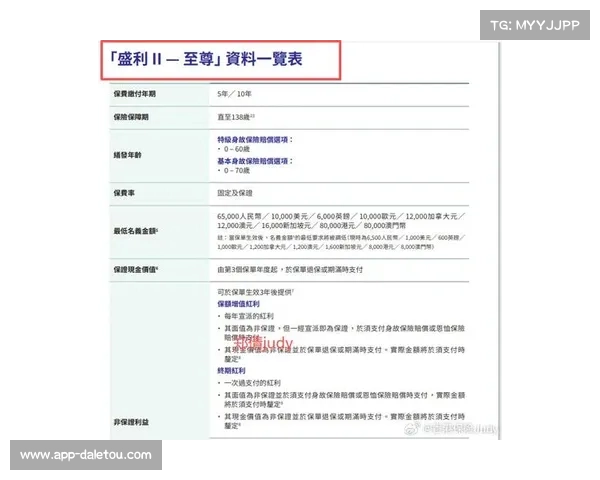Click the age range 0－60歲
This screenshot has width=600, height=480.
pyautogui.click(x=237, y=149)
